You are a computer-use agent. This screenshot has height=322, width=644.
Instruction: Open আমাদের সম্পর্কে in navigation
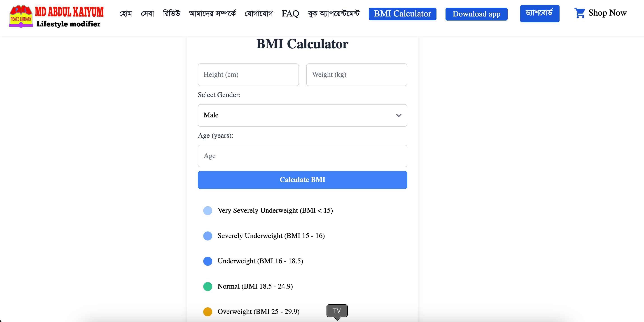(212, 13)
